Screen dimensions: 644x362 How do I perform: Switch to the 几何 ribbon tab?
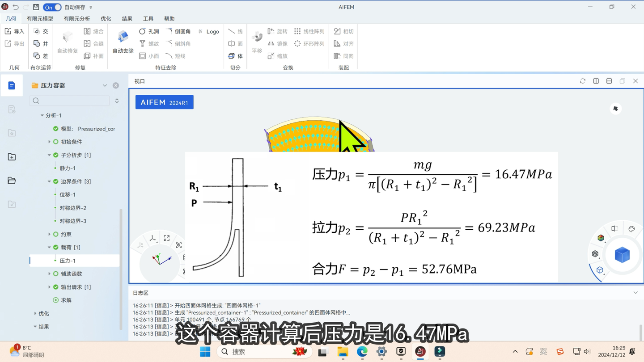[x=11, y=19]
